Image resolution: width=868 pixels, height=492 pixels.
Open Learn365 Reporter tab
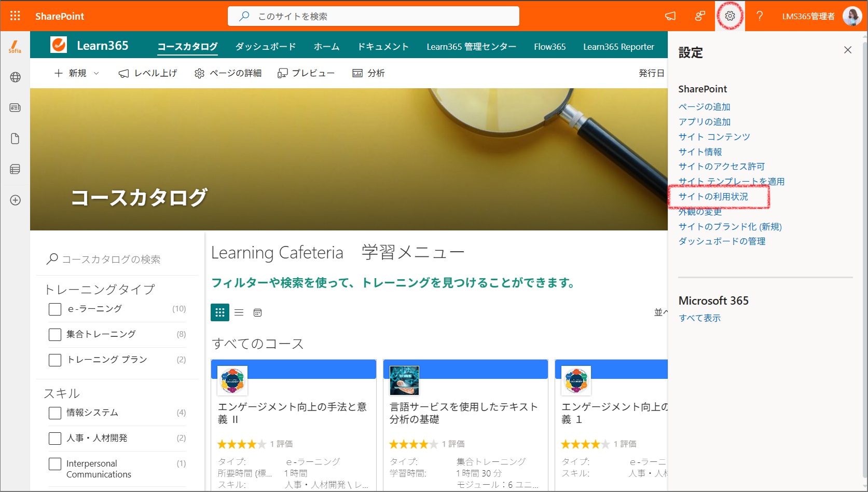[618, 46]
